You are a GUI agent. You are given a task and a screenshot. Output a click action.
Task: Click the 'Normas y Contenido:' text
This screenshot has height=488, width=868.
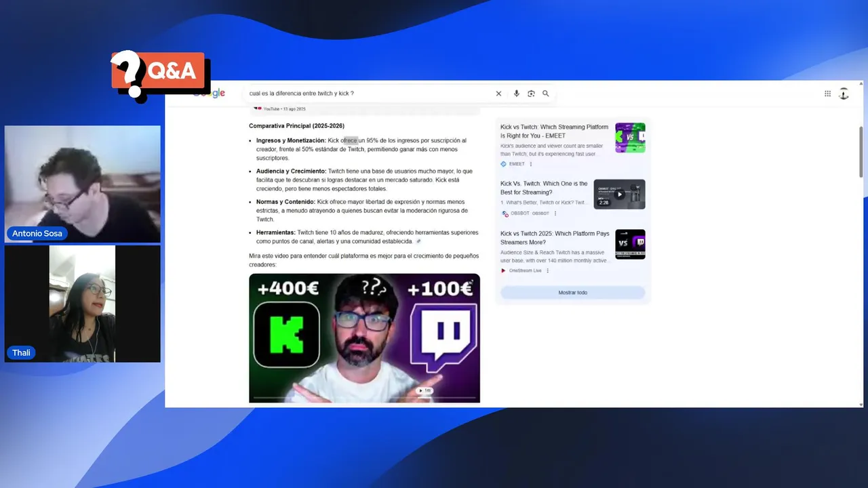coord(285,202)
